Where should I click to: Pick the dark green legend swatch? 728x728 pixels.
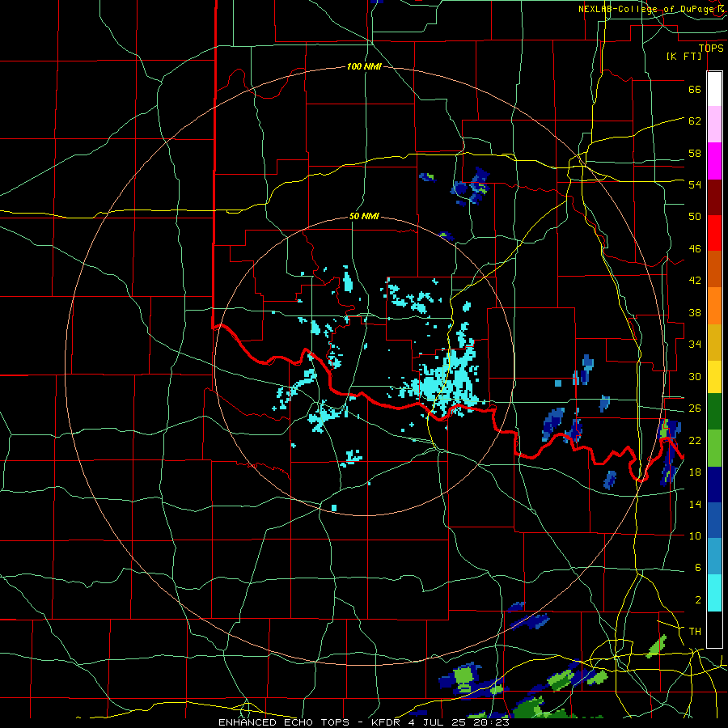[x=714, y=412]
